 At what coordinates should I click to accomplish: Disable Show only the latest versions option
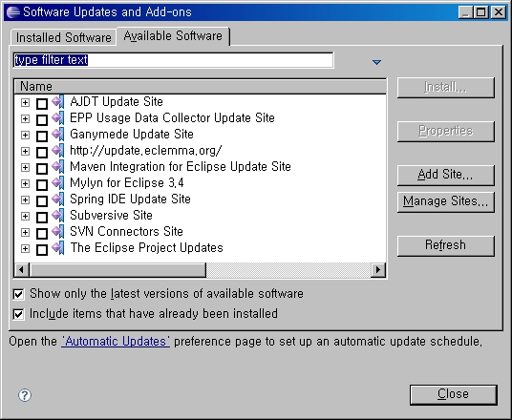click(18, 294)
